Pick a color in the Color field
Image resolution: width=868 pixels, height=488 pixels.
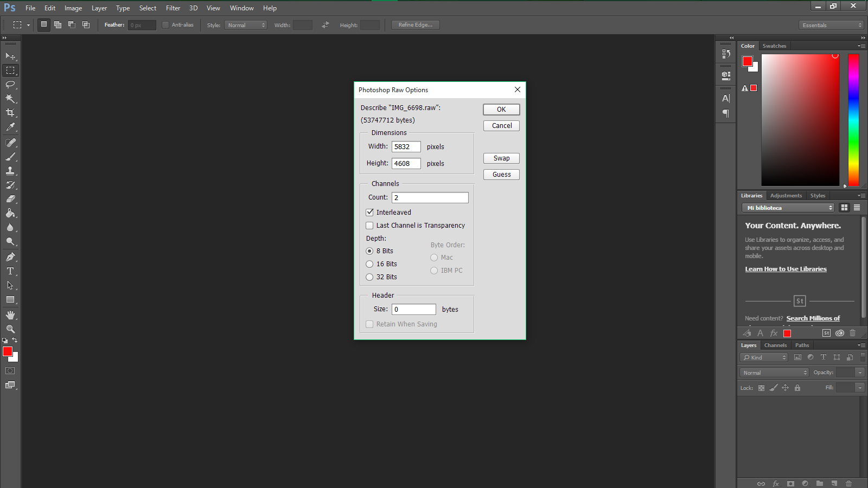click(800, 120)
